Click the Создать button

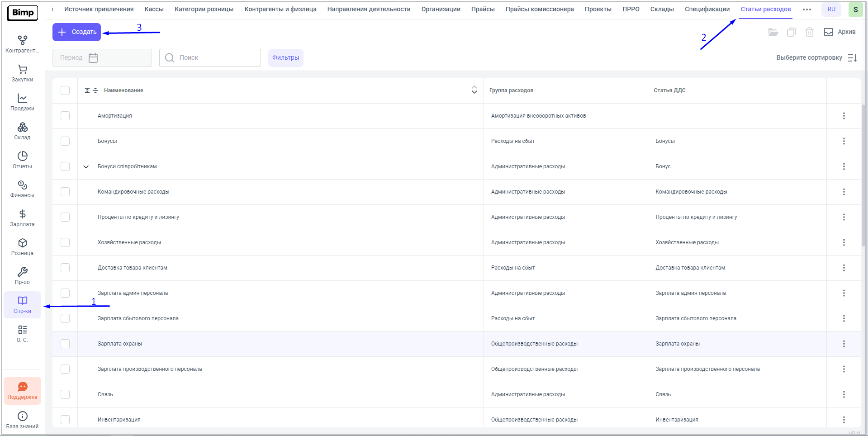point(77,32)
